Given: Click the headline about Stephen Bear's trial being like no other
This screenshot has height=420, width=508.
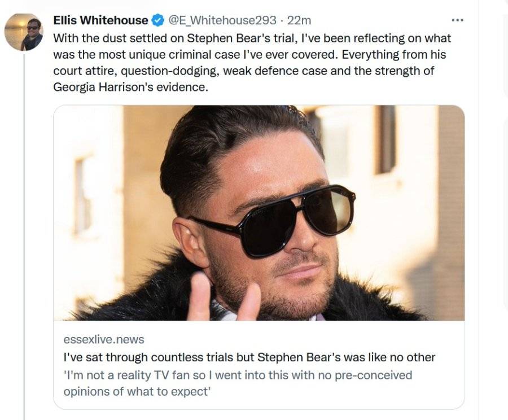Looking at the screenshot, I should click(x=249, y=357).
